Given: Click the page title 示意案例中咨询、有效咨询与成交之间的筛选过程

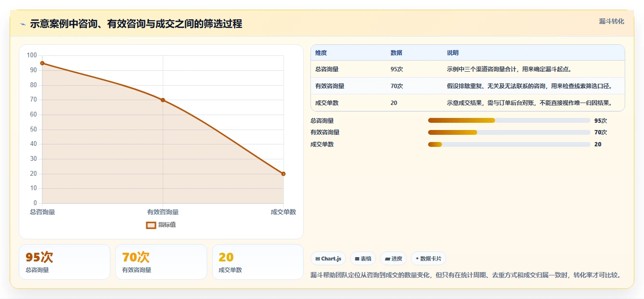Looking at the screenshot, I should pyautogui.click(x=136, y=24).
